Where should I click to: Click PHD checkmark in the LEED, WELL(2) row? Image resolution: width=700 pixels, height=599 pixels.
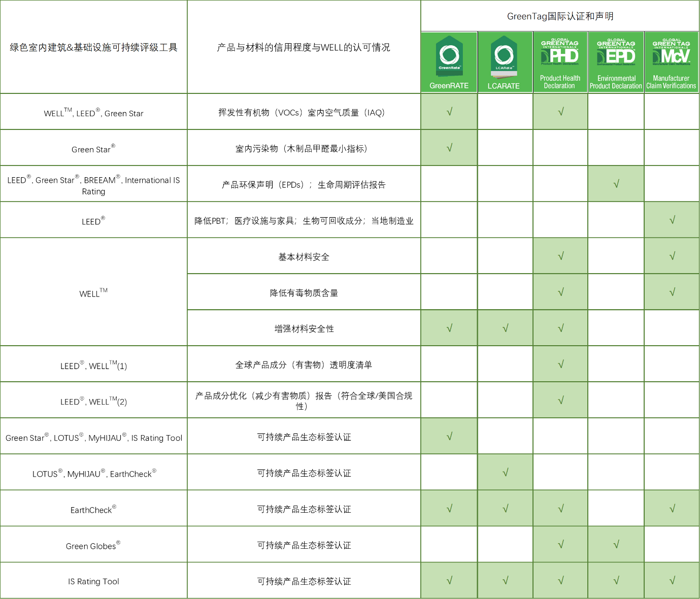pyautogui.click(x=561, y=400)
